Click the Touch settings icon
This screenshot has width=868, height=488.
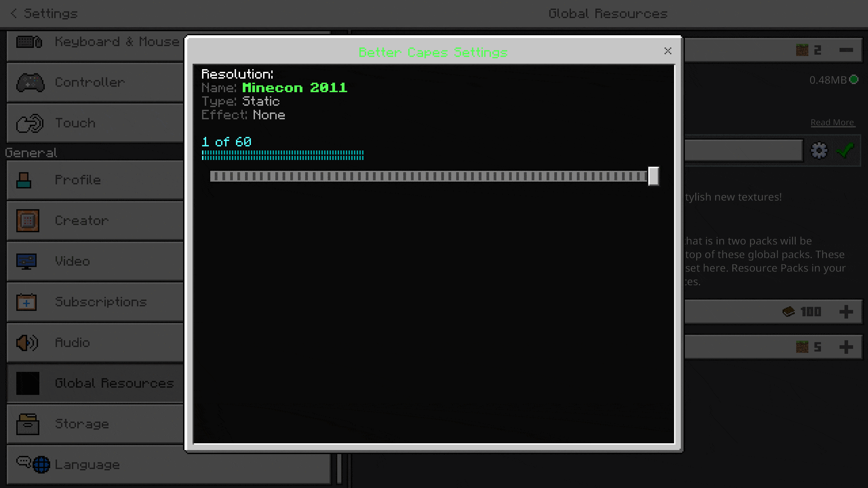(x=28, y=123)
